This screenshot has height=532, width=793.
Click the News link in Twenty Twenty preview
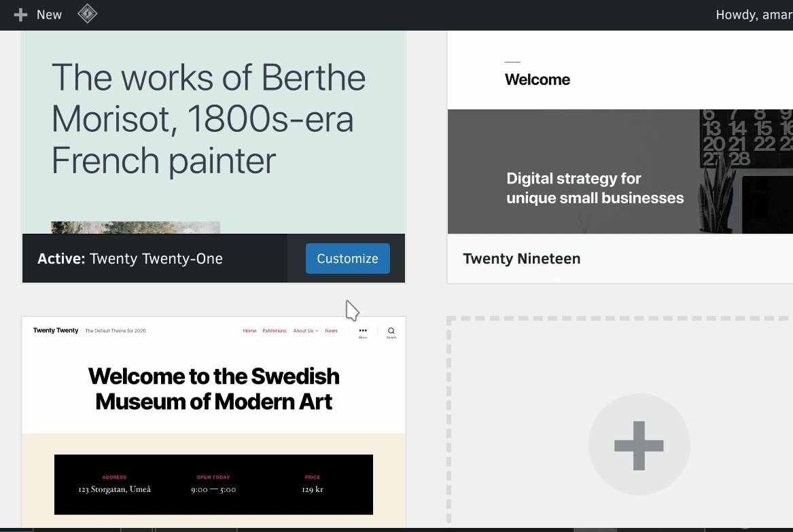pos(331,331)
